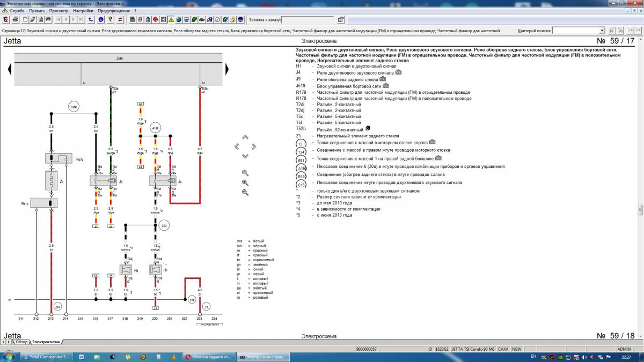Click the printer icon in the toolbar
The width and height of the screenshot is (644, 362).
(16, 20)
